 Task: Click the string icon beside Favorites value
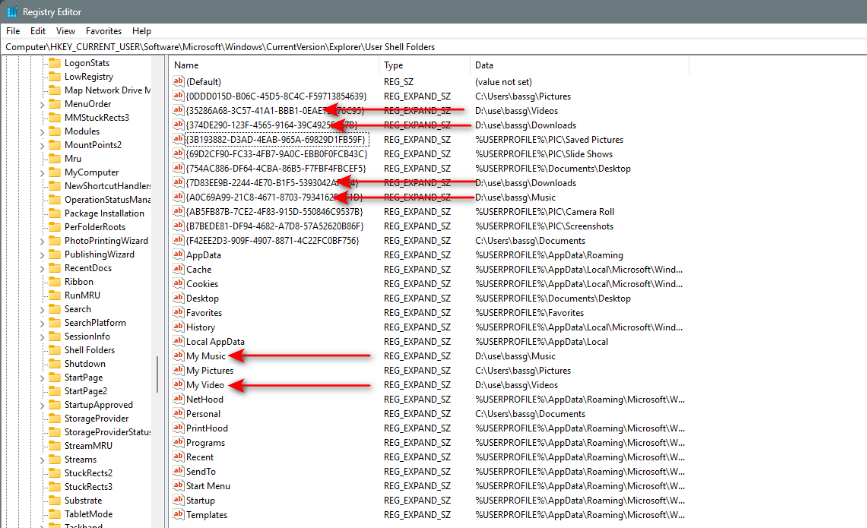click(x=178, y=312)
